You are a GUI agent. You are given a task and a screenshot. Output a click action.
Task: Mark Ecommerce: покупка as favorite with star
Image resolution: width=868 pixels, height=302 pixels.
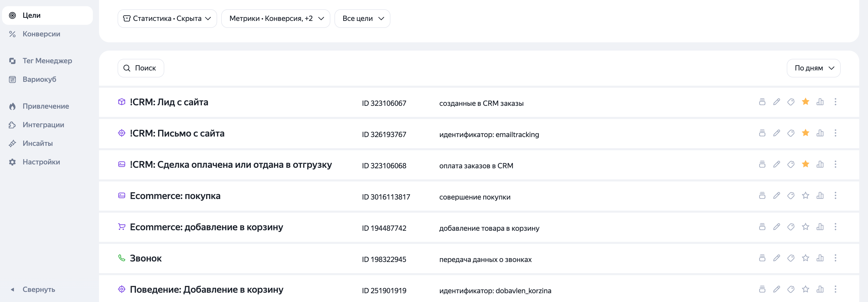pyautogui.click(x=805, y=195)
